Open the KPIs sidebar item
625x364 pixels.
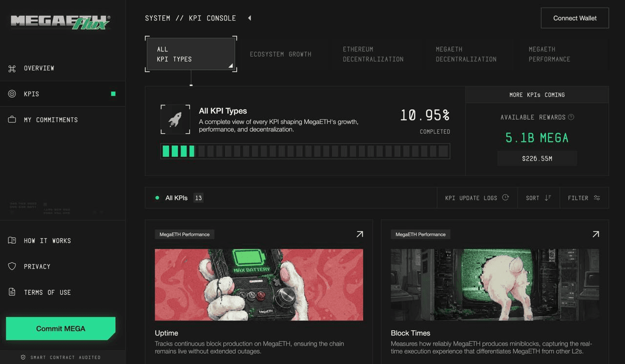(x=62, y=94)
